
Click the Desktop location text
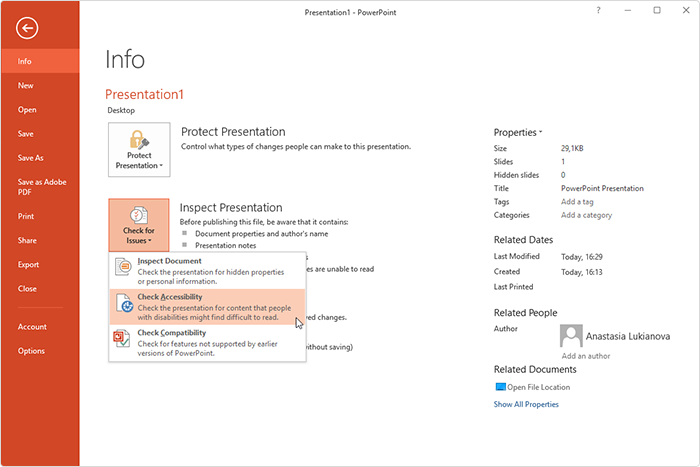coord(121,110)
